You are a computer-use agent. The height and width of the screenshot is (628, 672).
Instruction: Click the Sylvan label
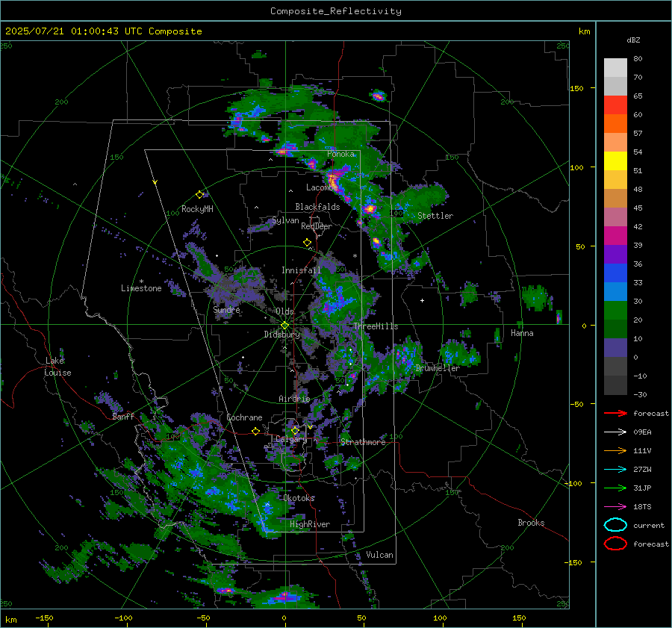click(285, 220)
